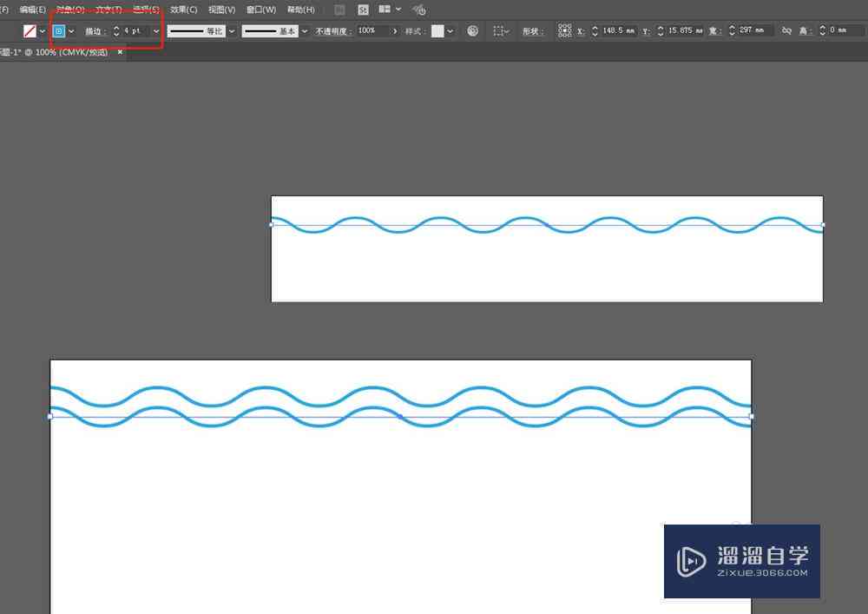This screenshot has width=868, height=614.
Task: Open the 窗口(W) menu
Action: tap(261, 10)
